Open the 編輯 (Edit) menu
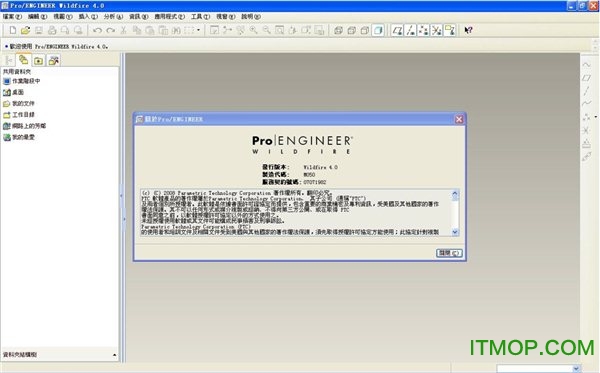The image size is (600, 373). 37,16
